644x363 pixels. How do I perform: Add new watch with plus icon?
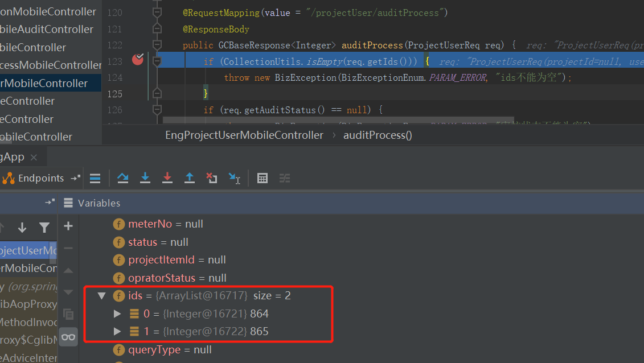pyautogui.click(x=68, y=226)
